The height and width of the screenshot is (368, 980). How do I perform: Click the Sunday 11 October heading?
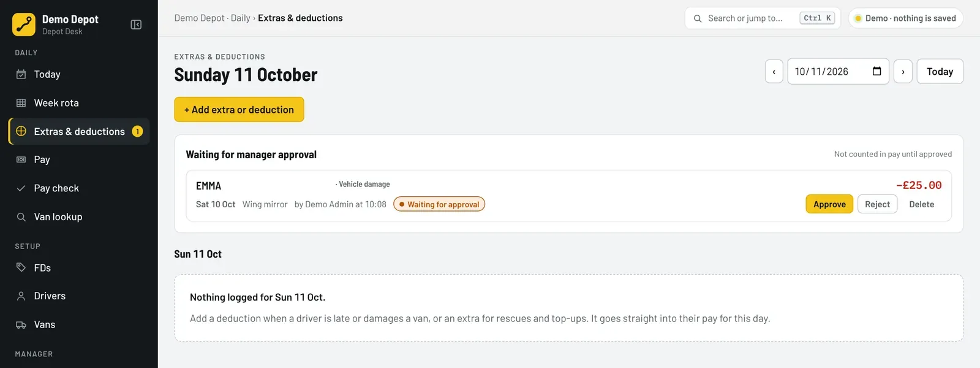(x=246, y=75)
